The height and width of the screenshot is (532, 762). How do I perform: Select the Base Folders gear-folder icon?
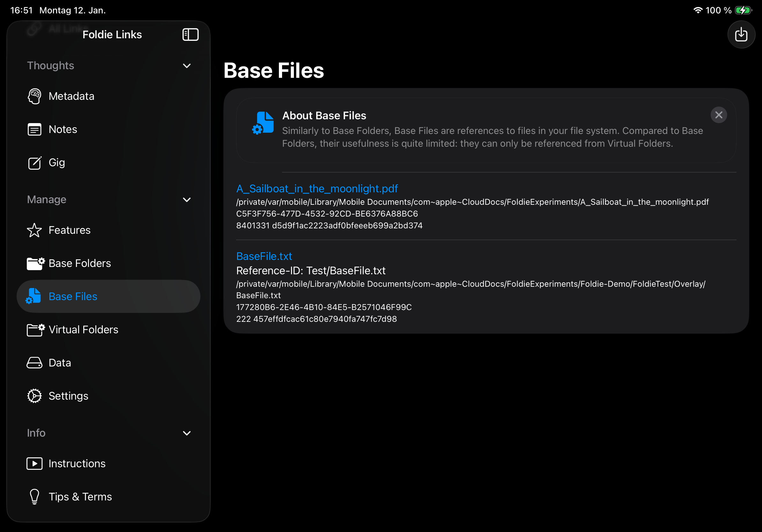click(x=34, y=263)
